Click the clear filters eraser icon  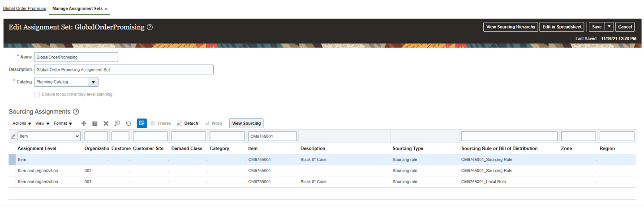13,136
